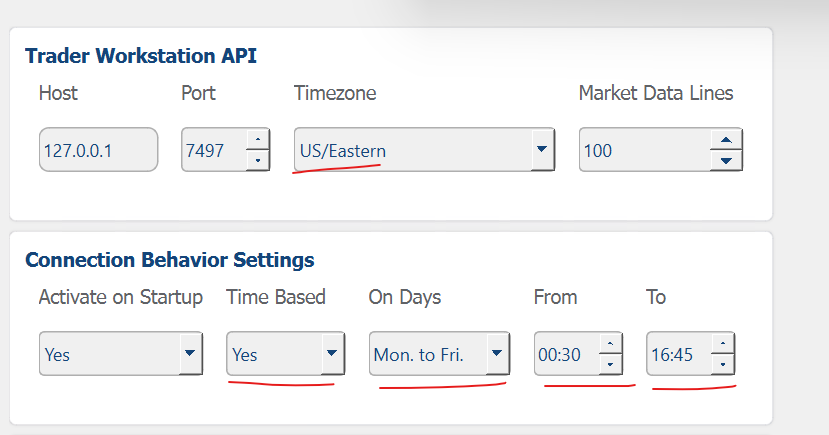Expand the Activate on Startup dropdown

pos(190,354)
